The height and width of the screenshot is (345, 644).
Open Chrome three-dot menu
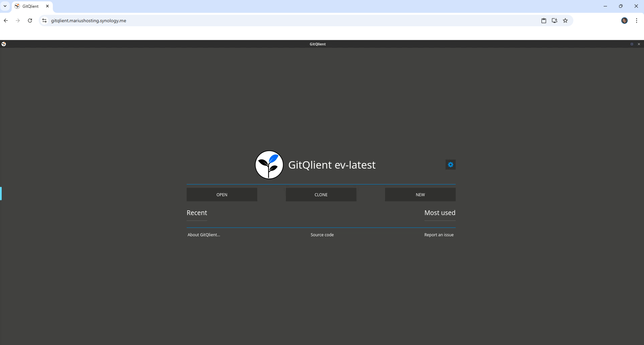[x=637, y=21]
